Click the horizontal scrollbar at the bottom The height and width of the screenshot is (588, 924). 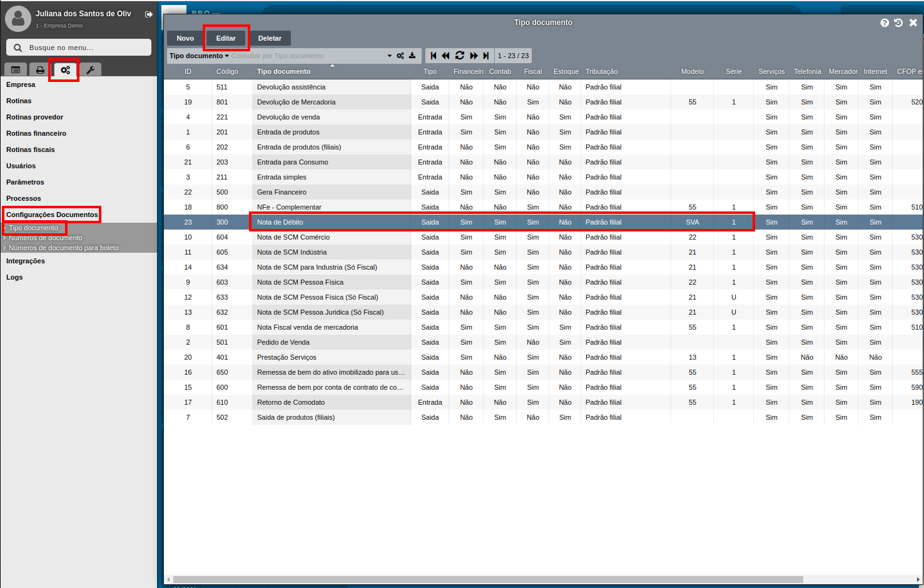(488, 579)
